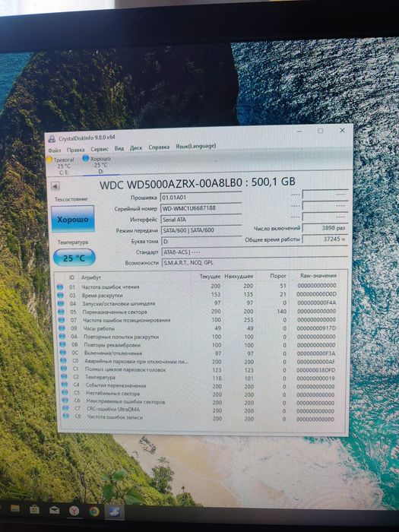Click the drive letter field D:
Screen dimensions: 399x532
pos(201,241)
